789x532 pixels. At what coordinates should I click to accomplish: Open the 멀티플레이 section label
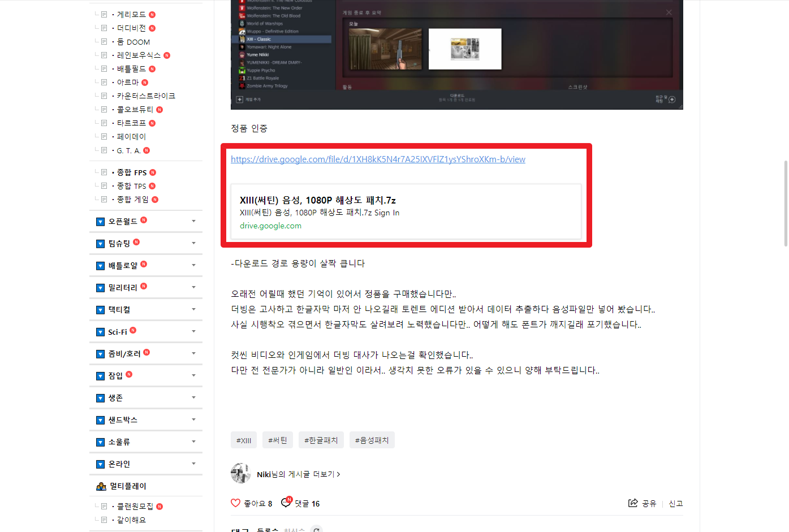128,486
